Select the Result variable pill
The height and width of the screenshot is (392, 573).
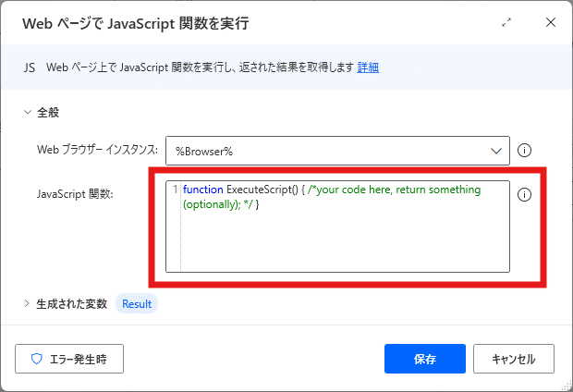point(137,303)
